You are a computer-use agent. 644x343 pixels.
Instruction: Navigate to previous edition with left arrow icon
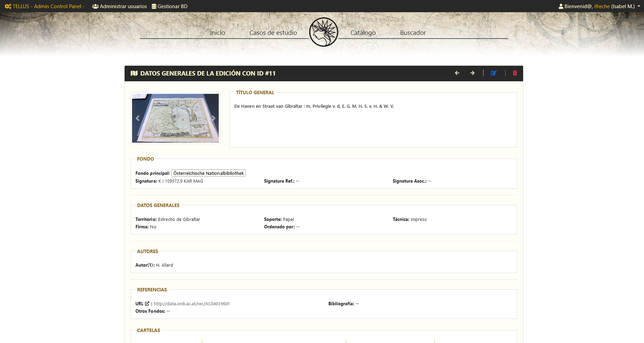(457, 73)
